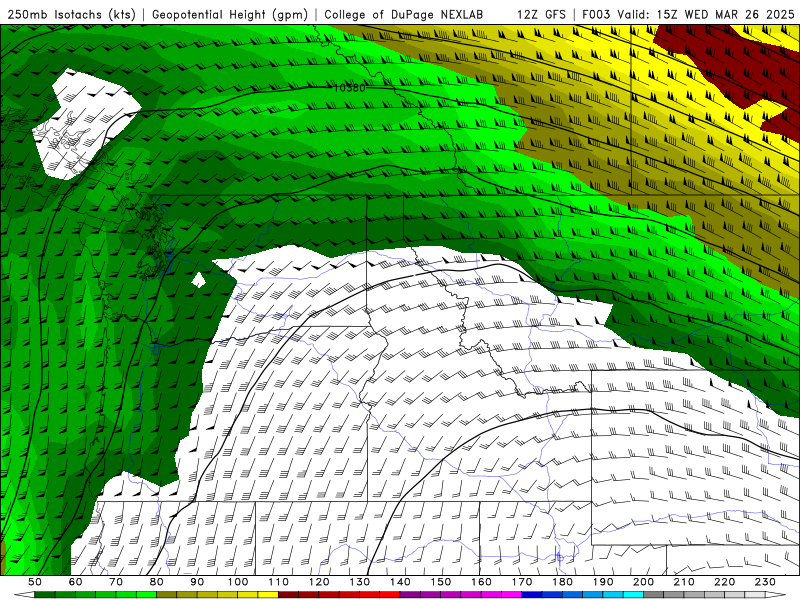Click the 80 knot color bar label
This screenshot has width=800, height=600.
point(157,582)
